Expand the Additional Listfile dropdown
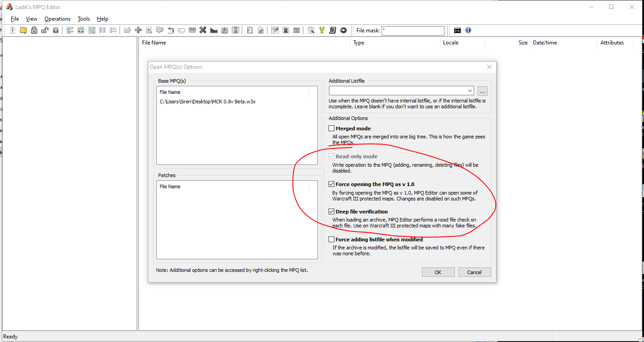 [x=470, y=91]
